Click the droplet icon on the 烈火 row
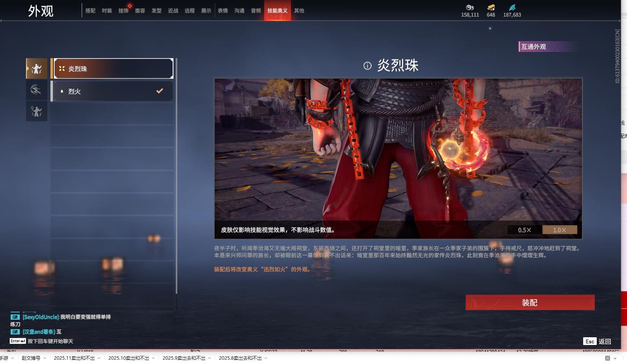Screen dimensions: 627x364 point(62,91)
